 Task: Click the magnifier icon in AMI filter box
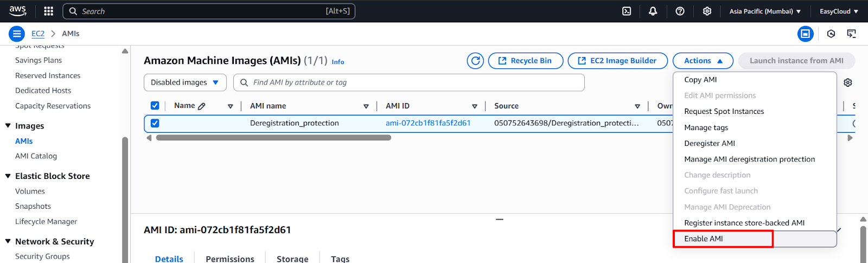point(244,82)
